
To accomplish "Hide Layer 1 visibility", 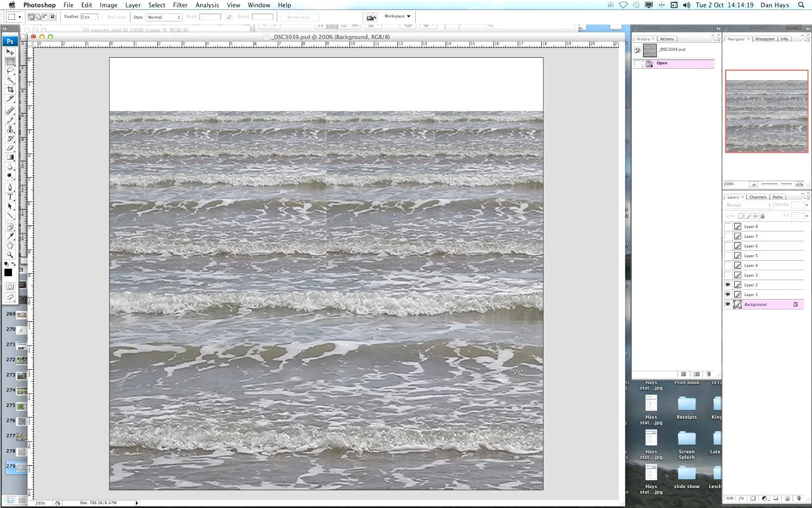I will [x=727, y=295].
